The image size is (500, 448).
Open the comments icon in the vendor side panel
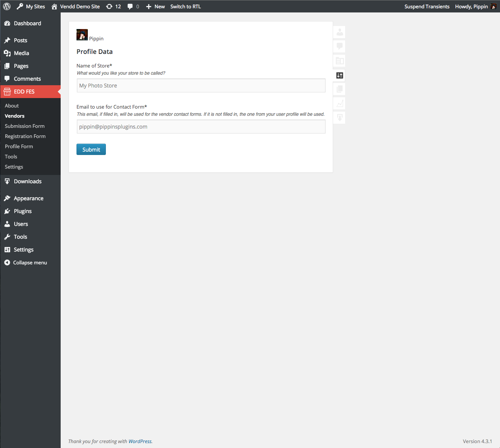[x=339, y=46]
